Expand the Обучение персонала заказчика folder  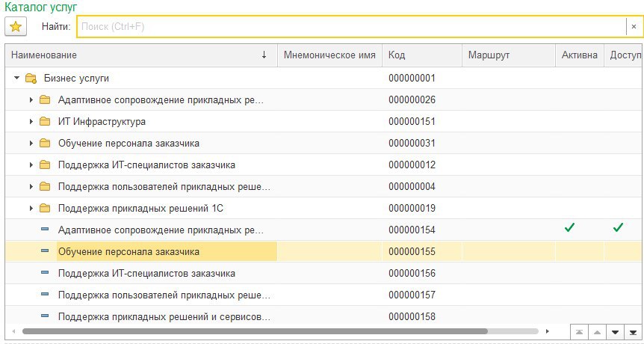tap(31, 143)
